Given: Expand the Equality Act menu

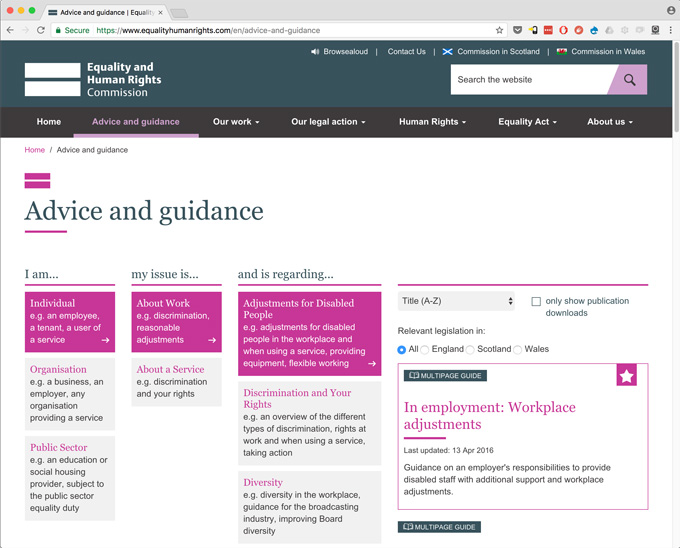Looking at the screenshot, I should [527, 122].
